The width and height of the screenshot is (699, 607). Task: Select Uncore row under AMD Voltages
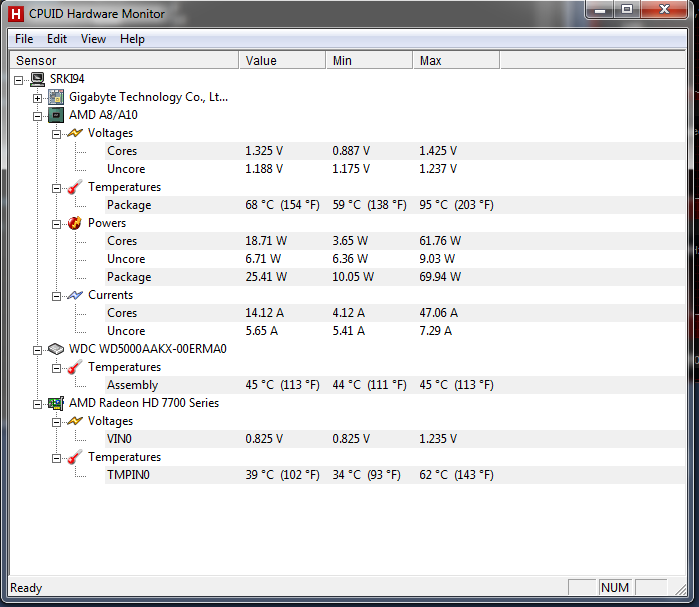click(x=395, y=169)
